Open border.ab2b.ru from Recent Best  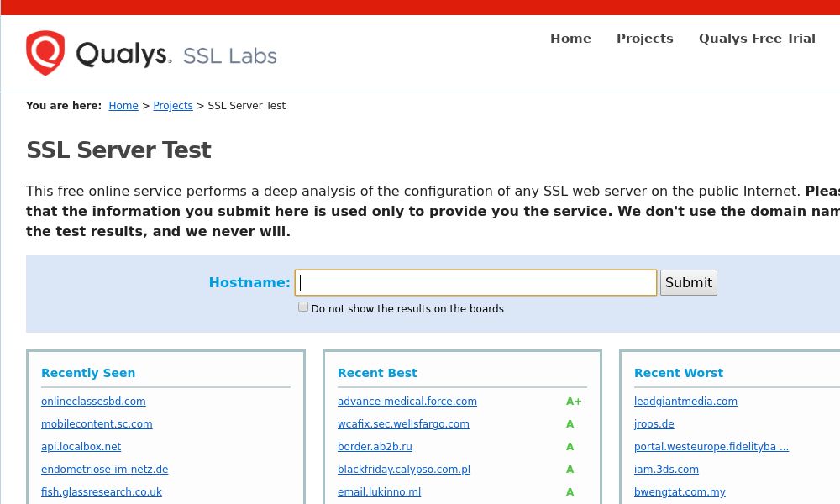(375, 447)
